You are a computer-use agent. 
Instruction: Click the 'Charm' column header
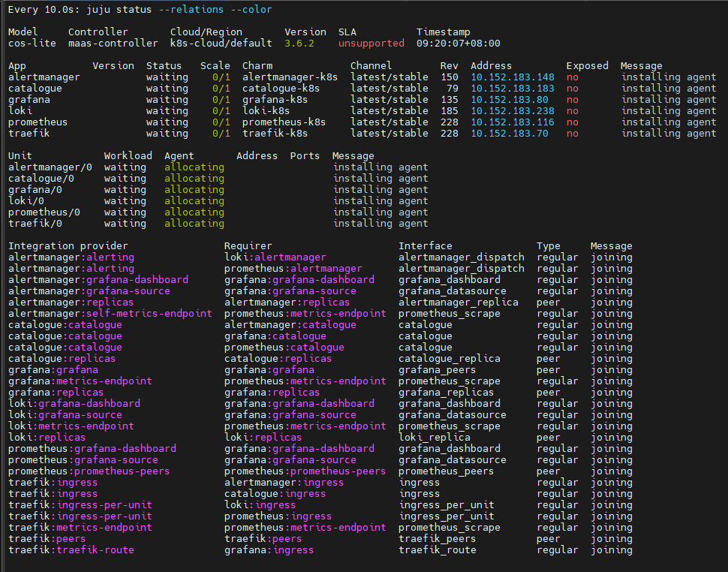tap(257, 66)
